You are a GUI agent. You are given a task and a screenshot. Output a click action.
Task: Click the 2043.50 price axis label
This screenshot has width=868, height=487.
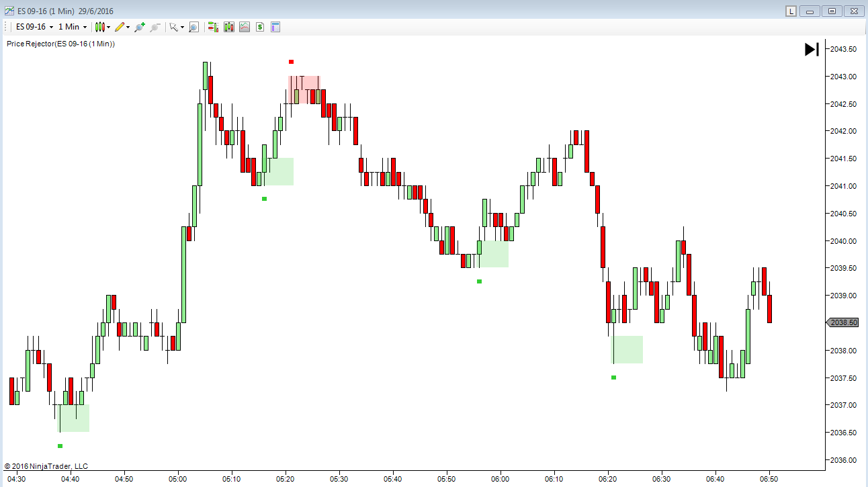click(x=843, y=49)
